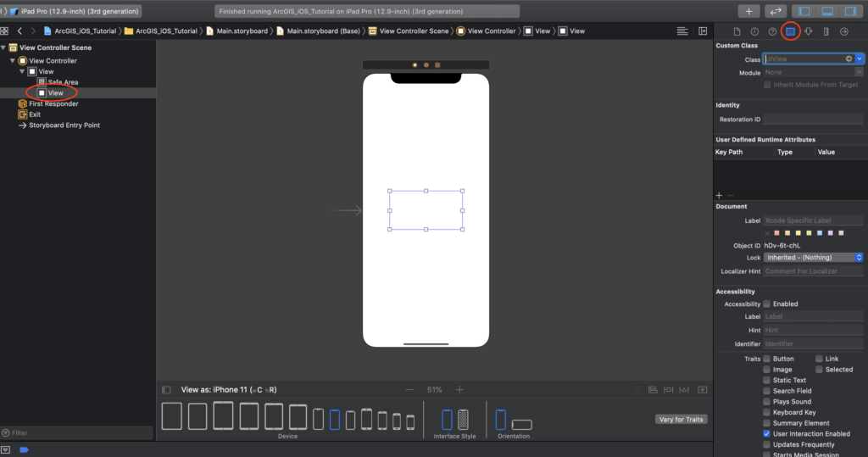The height and width of the screenshot is (457, 868).
Task: Hide the document outline sidebar
Action: pos(166,390)
